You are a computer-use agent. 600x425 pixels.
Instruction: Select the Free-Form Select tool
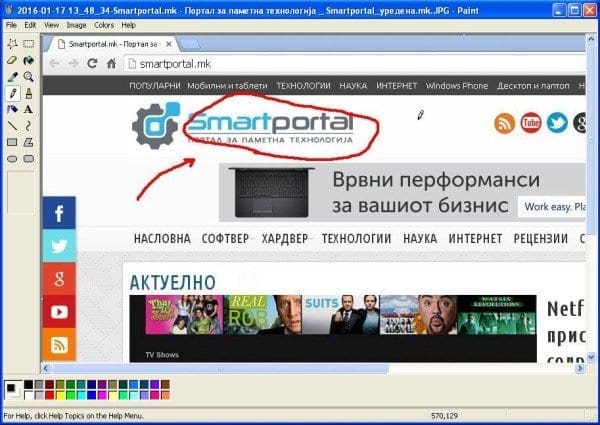(x=12, y=44)
